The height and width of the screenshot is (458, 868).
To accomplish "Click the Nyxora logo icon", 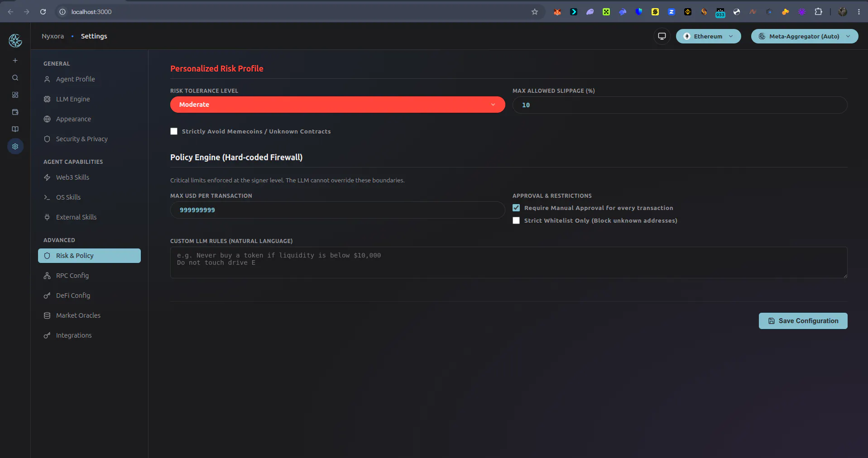I will [15, 41].
